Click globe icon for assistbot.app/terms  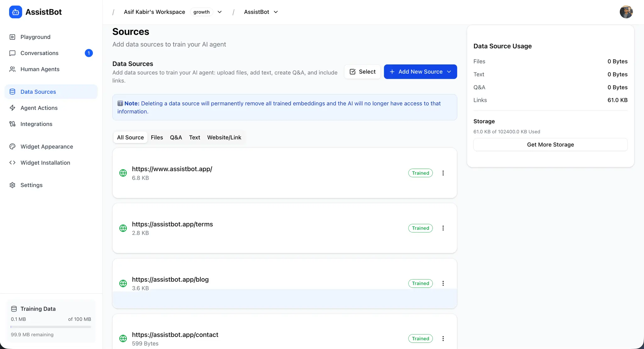click(123, 228)
